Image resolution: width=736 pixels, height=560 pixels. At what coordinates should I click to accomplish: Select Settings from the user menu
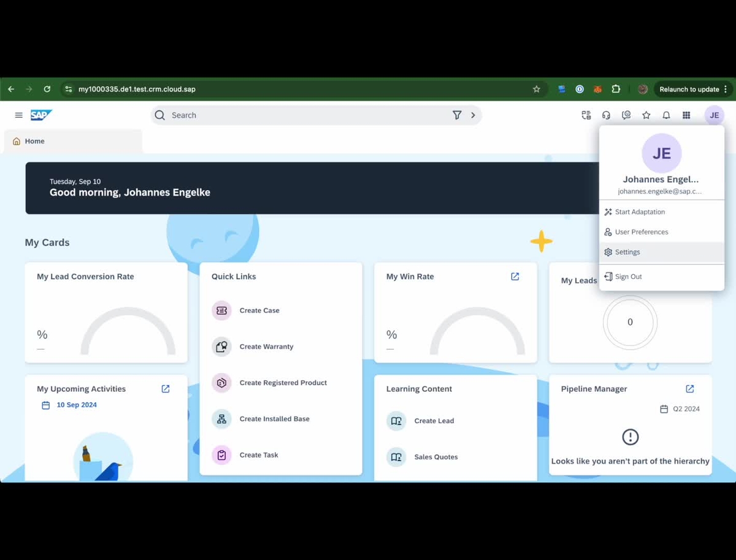[627, 251]
